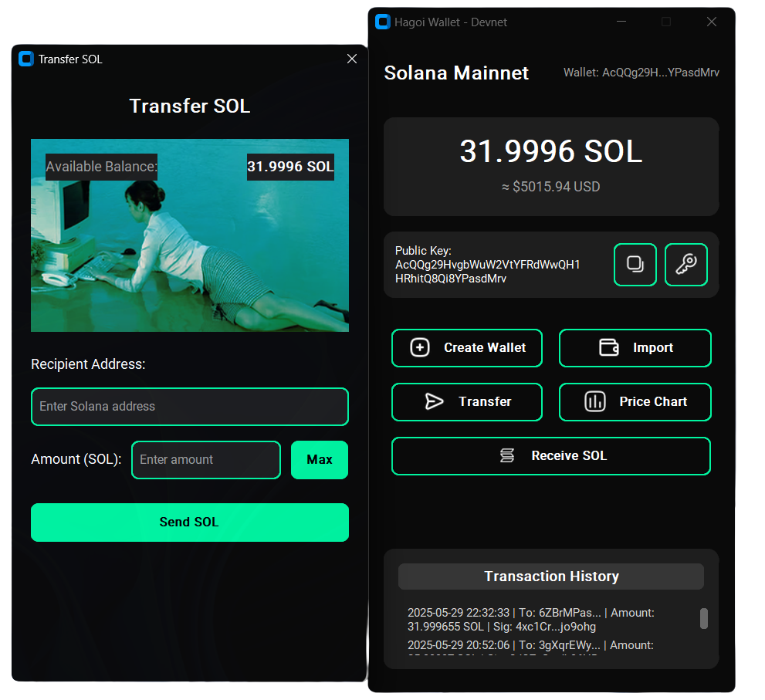The height and width of the screenshot is (700, 765).
Task: Click the 31.9996 SOL main balance
Action: tap(551, 150)
